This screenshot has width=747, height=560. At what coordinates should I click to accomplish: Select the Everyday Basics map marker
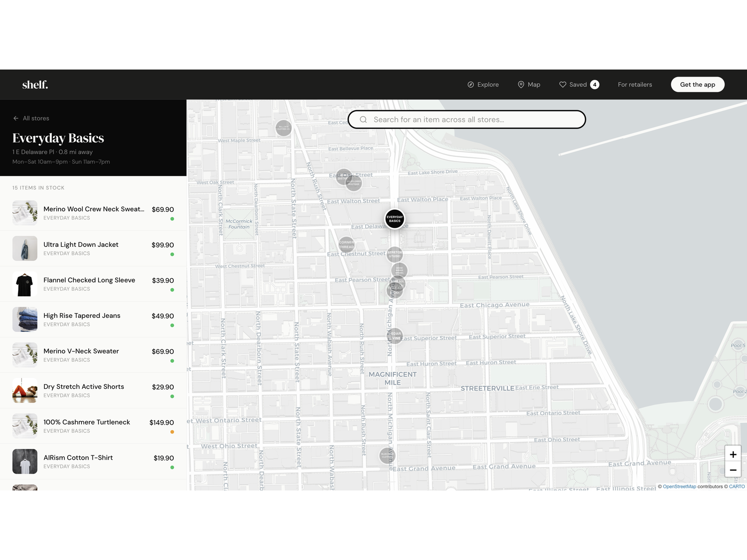pyautogui.click(x=395, y=219)
